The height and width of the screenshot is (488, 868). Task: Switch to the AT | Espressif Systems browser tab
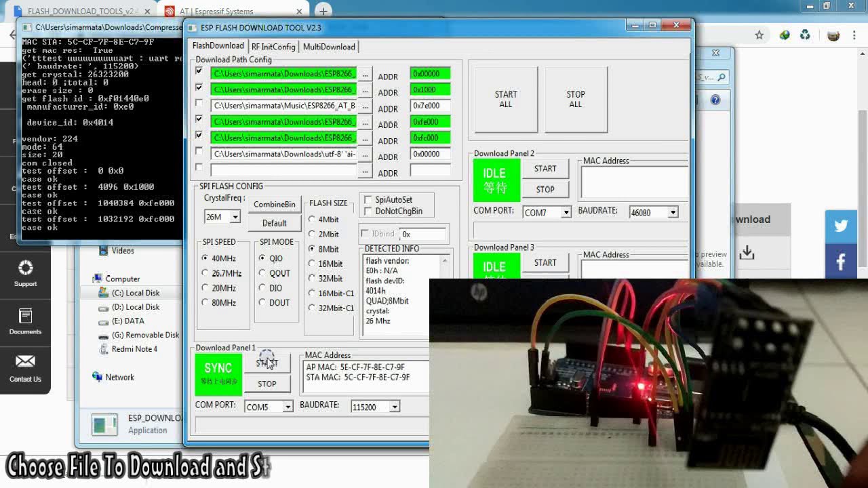click(234, 12)
